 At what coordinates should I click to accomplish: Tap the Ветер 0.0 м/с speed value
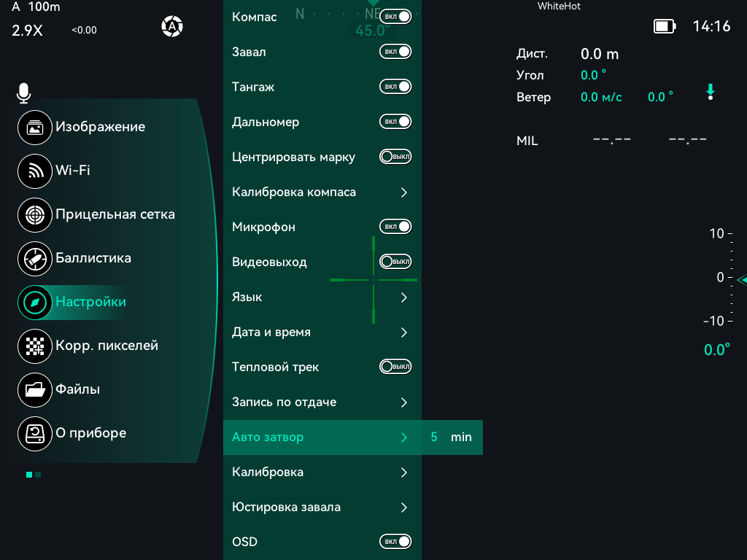(601, 97)
